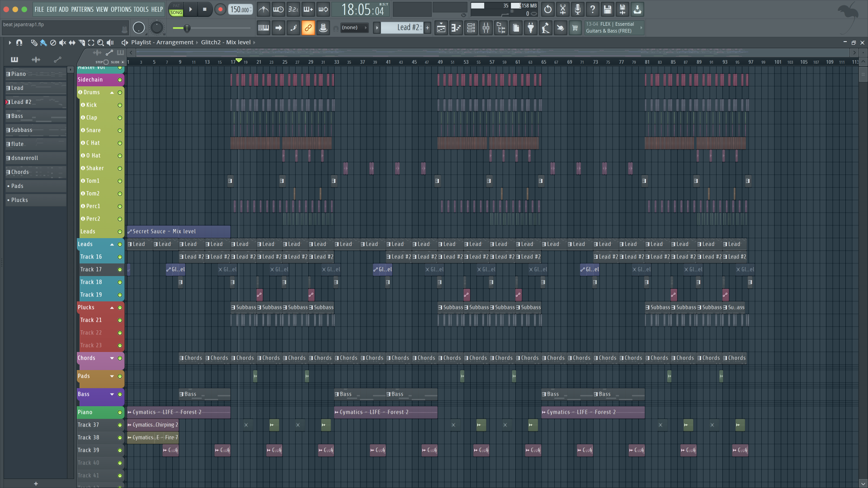The width and height of the screenshot is (868, 488).
Task: Open the EDIT menu
Action: (52, 9)
